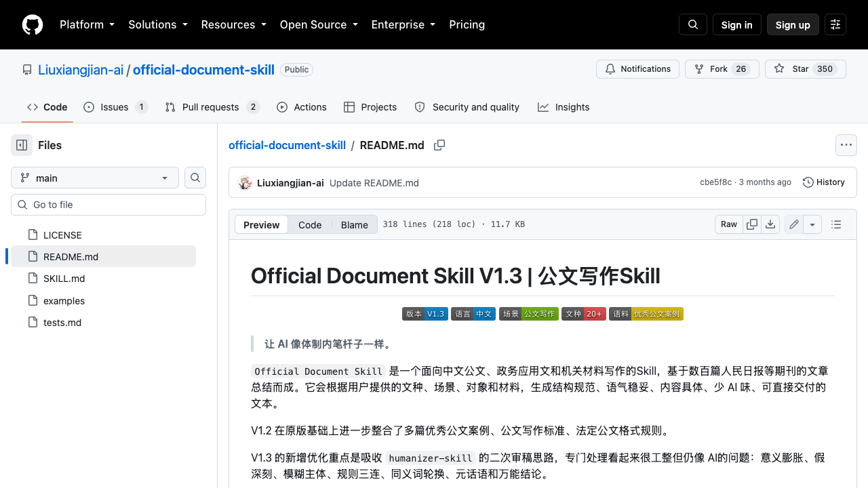This screenshot has height=488, width=868.
Task: Open Raw file view
Action: (729, 224)
